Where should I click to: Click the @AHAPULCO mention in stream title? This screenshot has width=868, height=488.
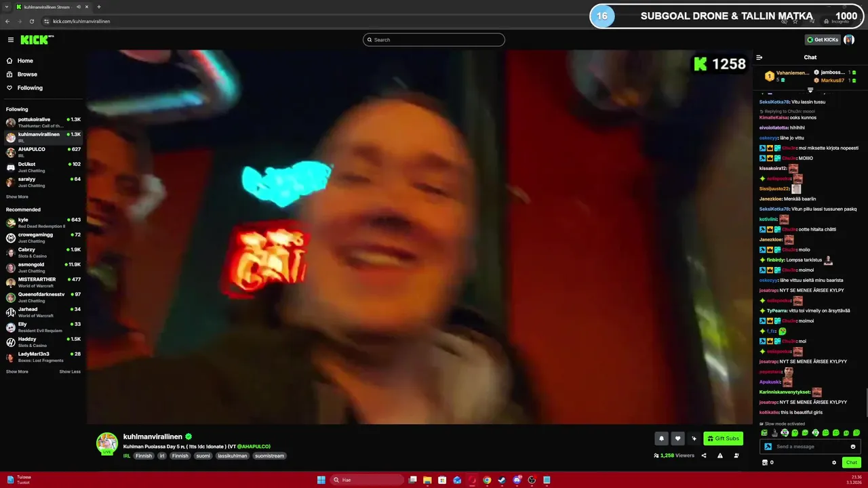coord(254,447)
